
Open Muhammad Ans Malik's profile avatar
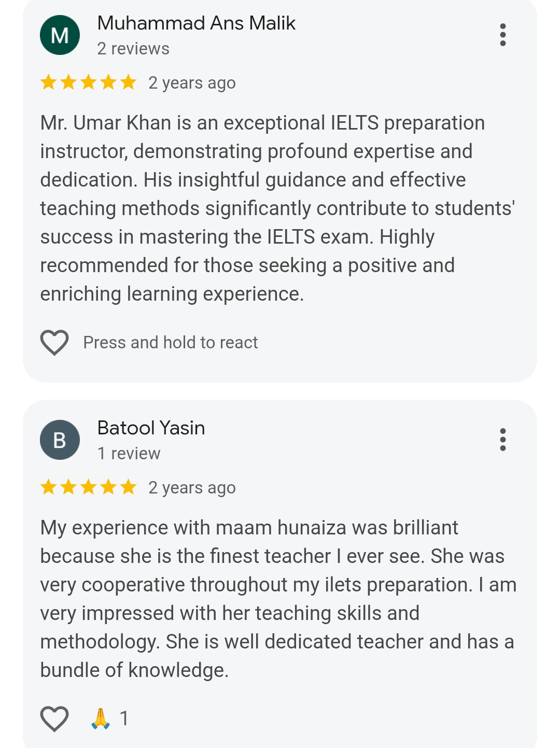point(60,35)
